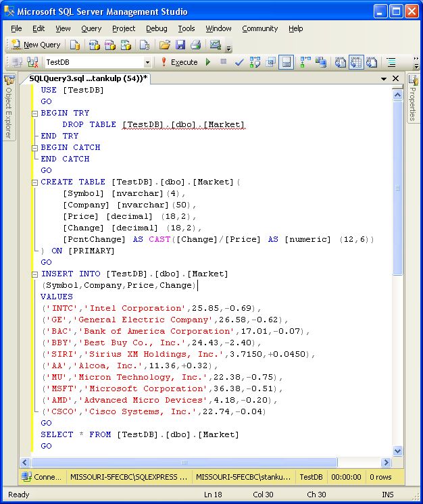Print the query using the printer icon
423x504 pixels.
pyautogui.click(x=195, y=45)
